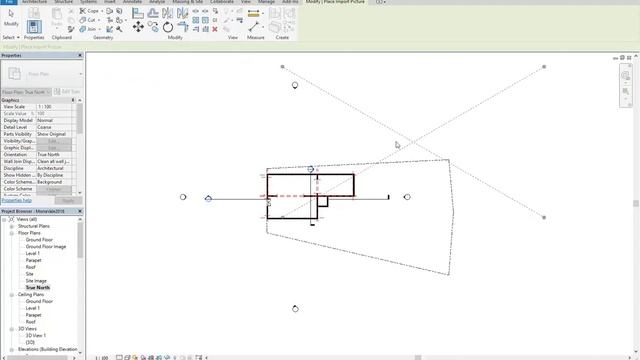Toggle the Properties palette ribbon button
Viewport: 640px width, 360px height.
click(34, 27)
